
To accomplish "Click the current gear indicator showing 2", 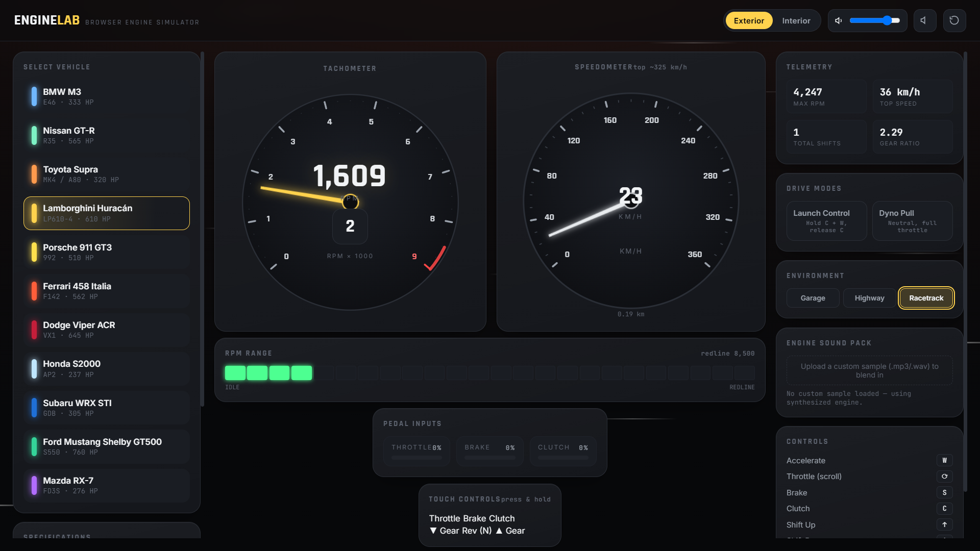I will point(350,226).
